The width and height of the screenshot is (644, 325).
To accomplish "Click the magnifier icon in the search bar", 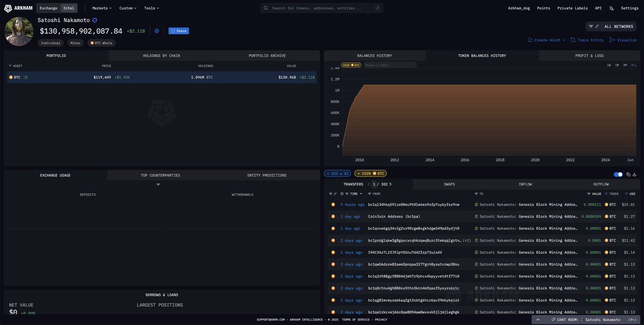I will click(267, 8).
